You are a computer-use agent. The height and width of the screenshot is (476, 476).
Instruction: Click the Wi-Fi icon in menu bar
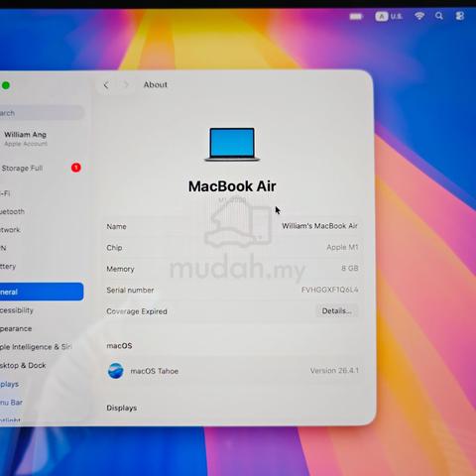pos(419,16)
